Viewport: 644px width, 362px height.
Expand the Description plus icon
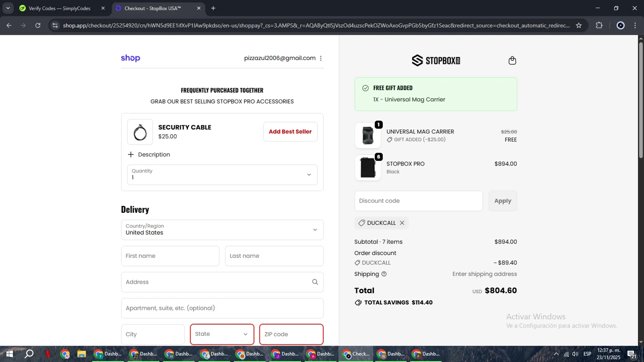pyautogui.click(x=131, y=154)
